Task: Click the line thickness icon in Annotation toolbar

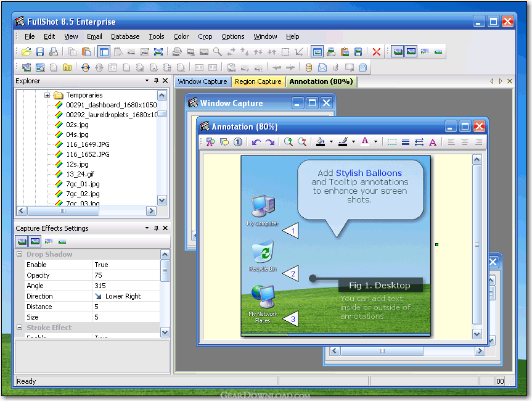Action: click(406, 142)
